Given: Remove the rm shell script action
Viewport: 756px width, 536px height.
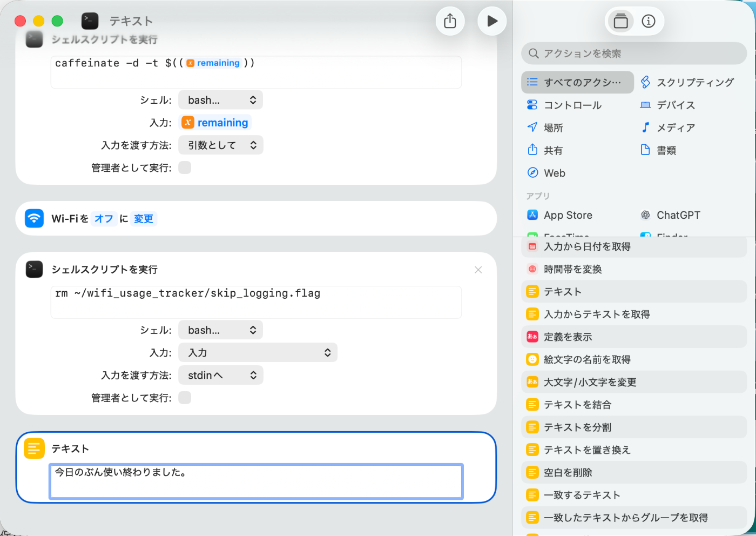Looking at the screenshot, I should [478, 270].
